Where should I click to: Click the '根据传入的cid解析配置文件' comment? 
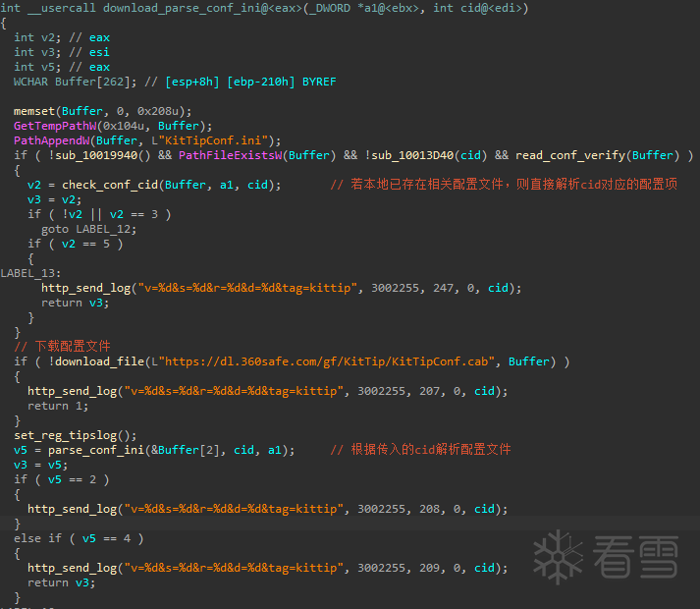(x=420, y=450)
